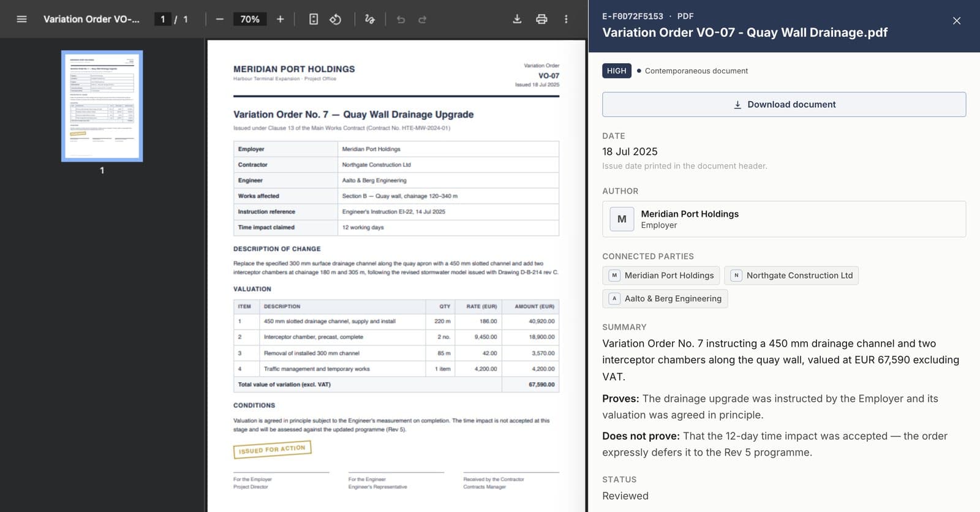Image resolution: width=980 pixels, height=512 pixels.
Task: Click the HIGH priority badge
Action: pyautogui.click(x=617, y=71)
